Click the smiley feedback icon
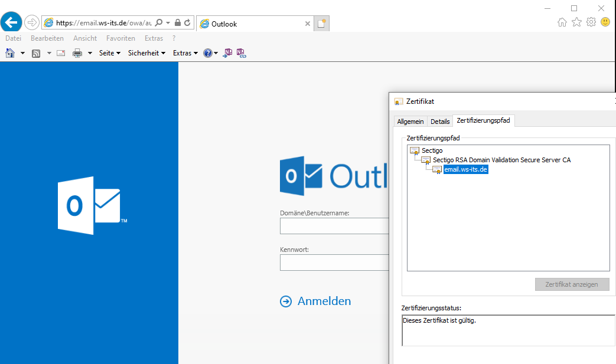 (605, 22)
